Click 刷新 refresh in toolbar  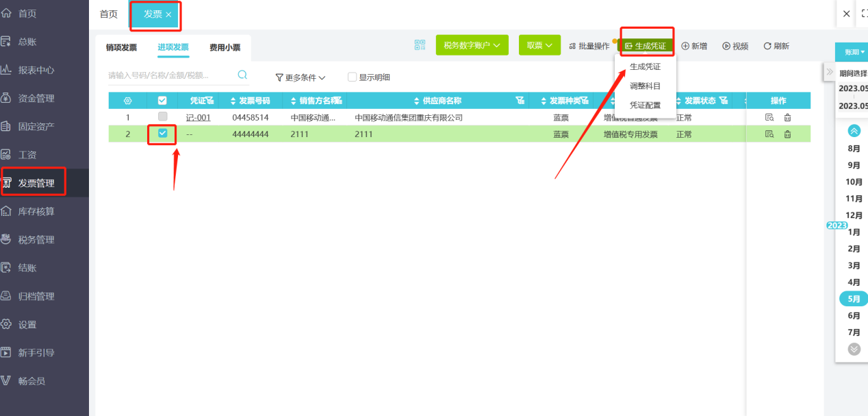776,46
